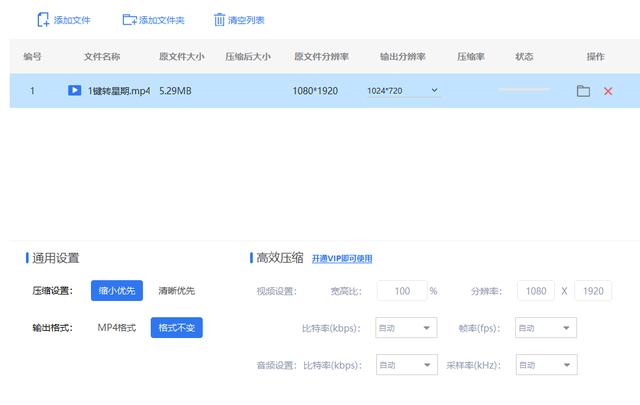This screenshot has width=640, height=405.
Task: Open the video 比特率(kbps) dropdown
Action: pos(406,327)
